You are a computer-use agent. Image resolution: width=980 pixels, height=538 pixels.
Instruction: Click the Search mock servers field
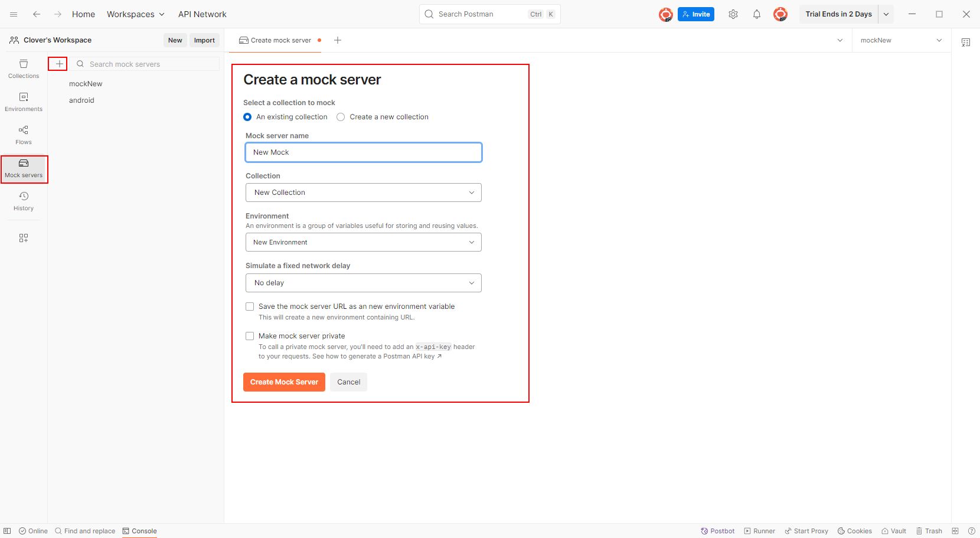point(145,64)
